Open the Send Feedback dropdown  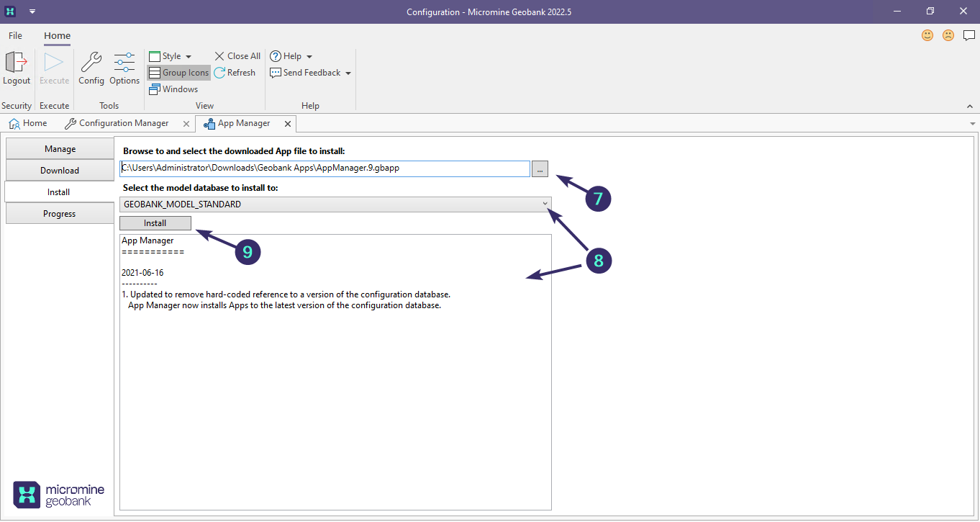pos(310,73)
